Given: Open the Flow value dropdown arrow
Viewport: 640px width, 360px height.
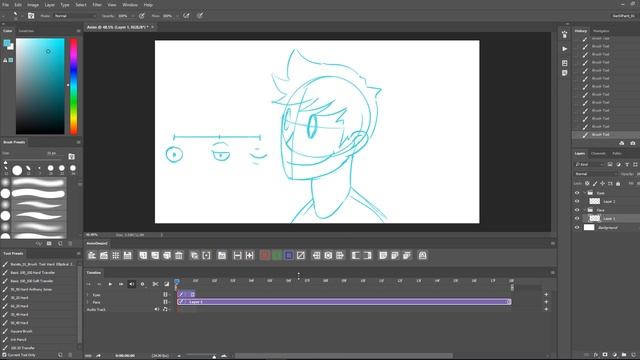Looking at the screenshot, I should [177, 16].
